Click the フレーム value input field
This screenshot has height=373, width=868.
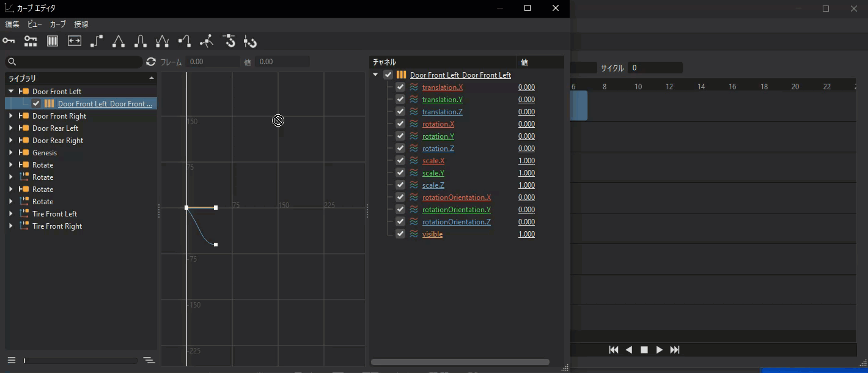213,62
